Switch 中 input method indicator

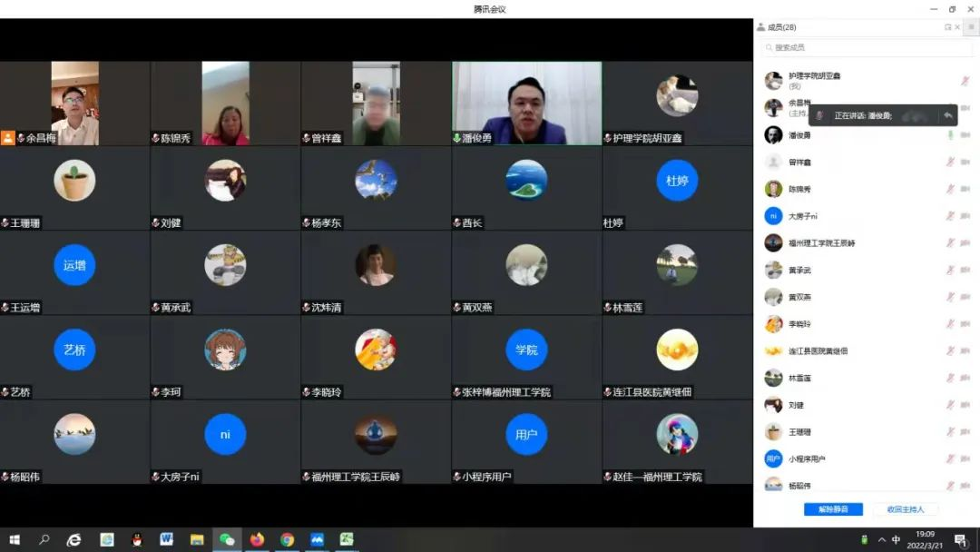point(896,539)
